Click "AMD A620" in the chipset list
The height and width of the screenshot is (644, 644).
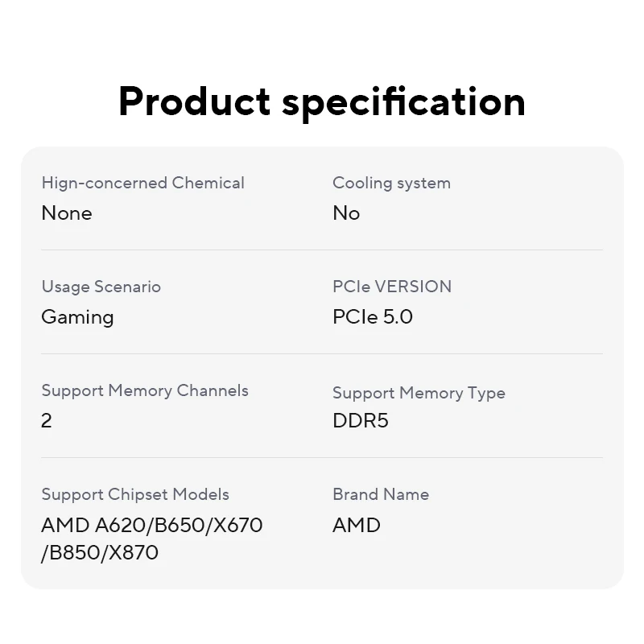pos(90,526)
